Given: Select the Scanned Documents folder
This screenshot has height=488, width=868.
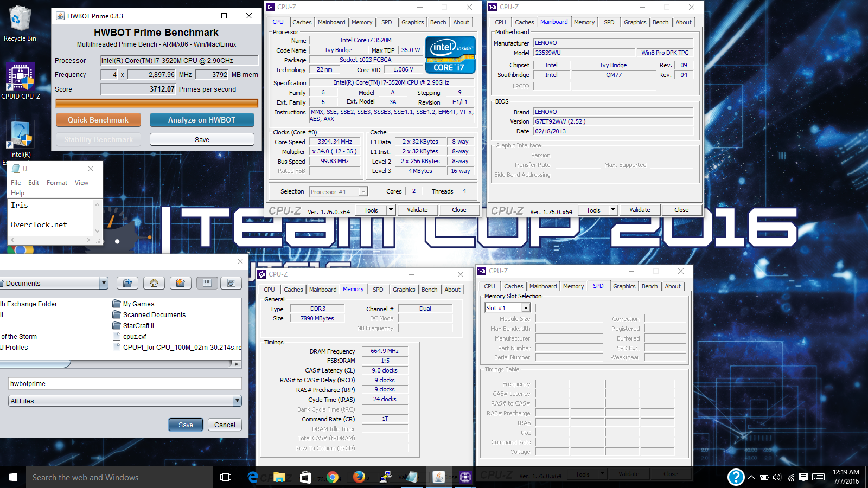Looking at the screenshot, I should [x=149, y=314].
